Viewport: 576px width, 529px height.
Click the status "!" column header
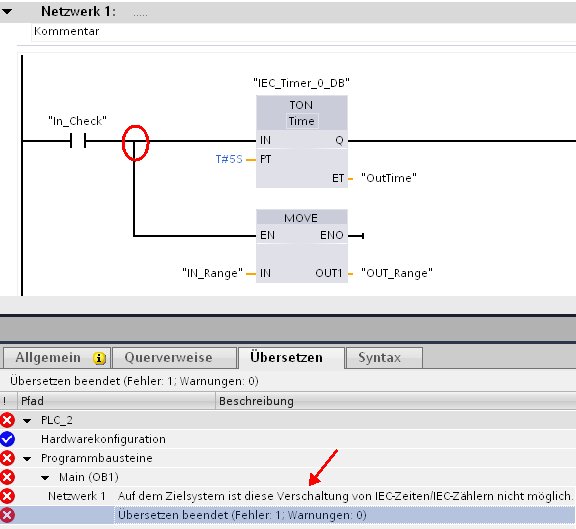point(8,401)
